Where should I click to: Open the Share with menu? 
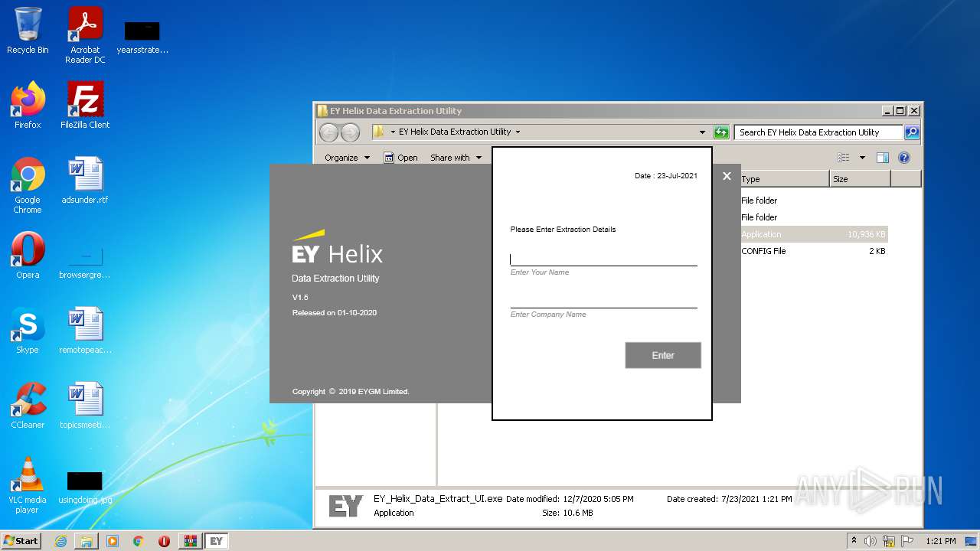click(456, 158)
